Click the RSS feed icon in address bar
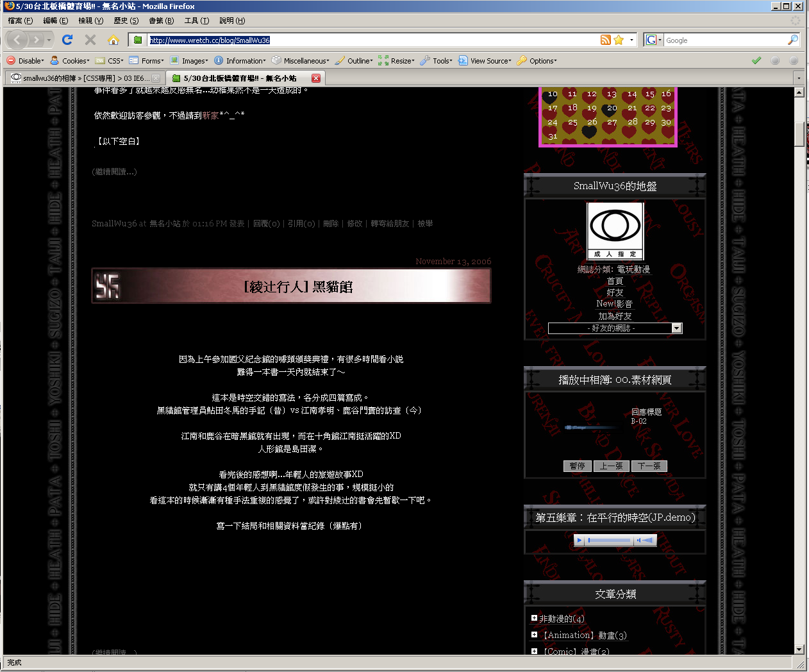809x672 pixels. click(x=606, y=40)
